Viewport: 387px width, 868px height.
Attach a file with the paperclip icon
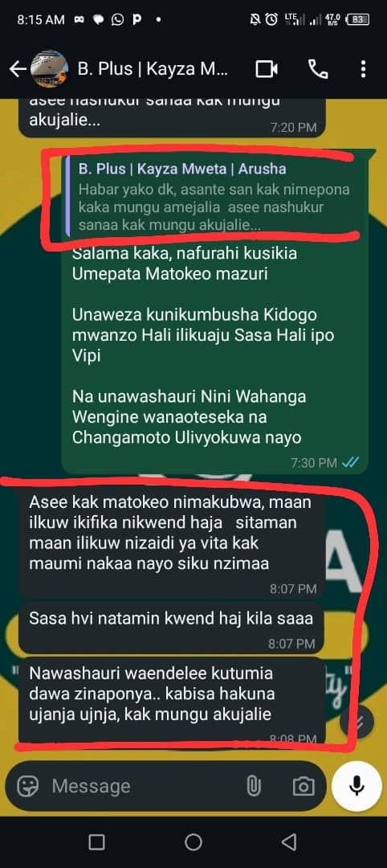(x=253, y=786)
